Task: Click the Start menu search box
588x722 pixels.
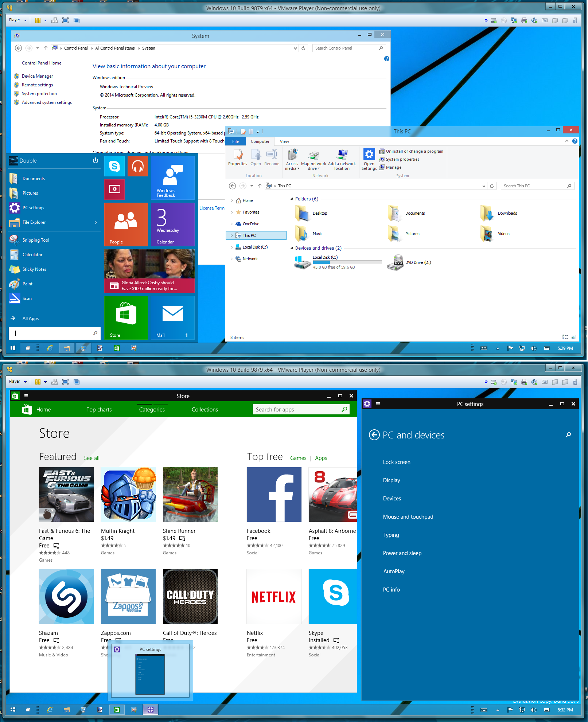Action: 54,333
